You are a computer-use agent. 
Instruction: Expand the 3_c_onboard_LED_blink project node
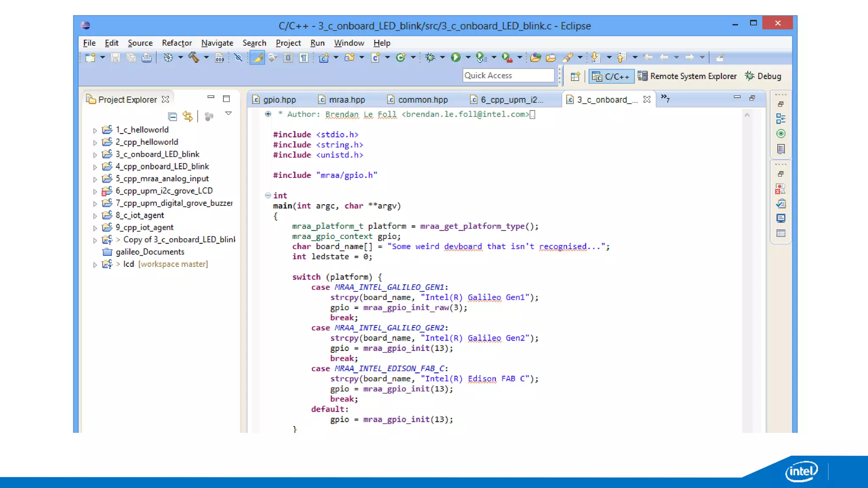[x=95, y=155]
